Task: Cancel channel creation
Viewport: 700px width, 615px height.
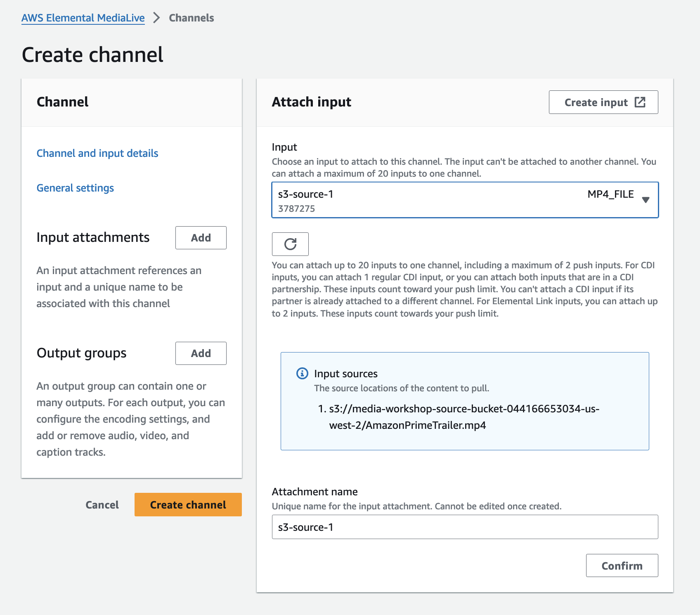Action: click(x=102, y=505)
